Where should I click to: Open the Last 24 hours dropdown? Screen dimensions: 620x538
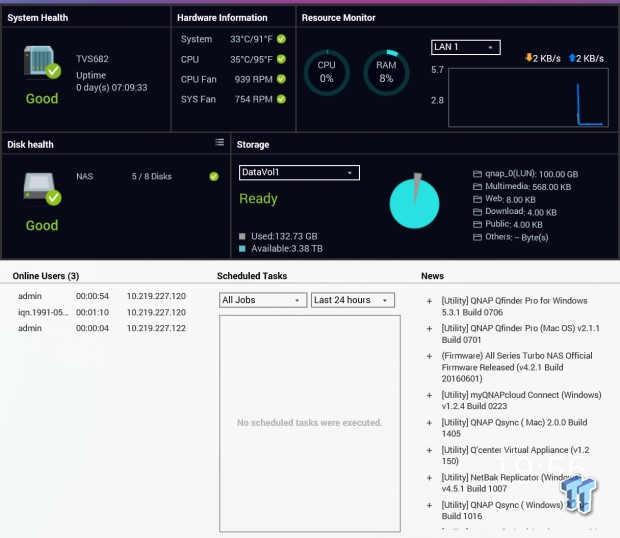pyautogui.click(x=353, y=300)
